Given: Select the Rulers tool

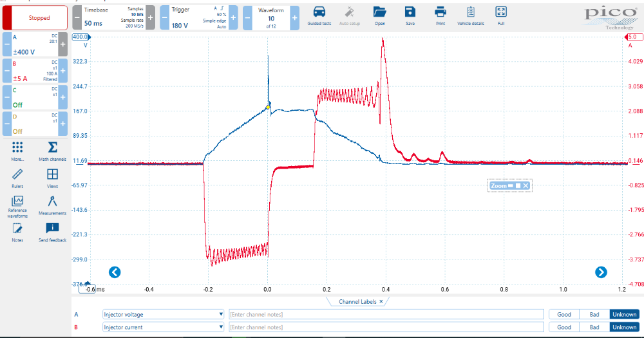Looking at the screenshot, I should (x=17, y=177).
